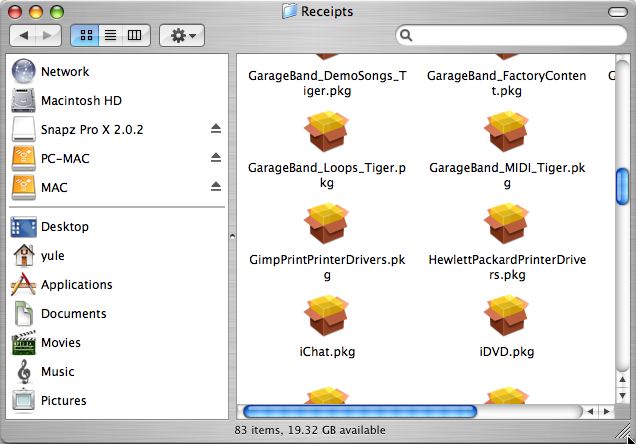This screenshot has height=444, width=636.
Task: Click the magnifying glass search icon
Action: 406,36
